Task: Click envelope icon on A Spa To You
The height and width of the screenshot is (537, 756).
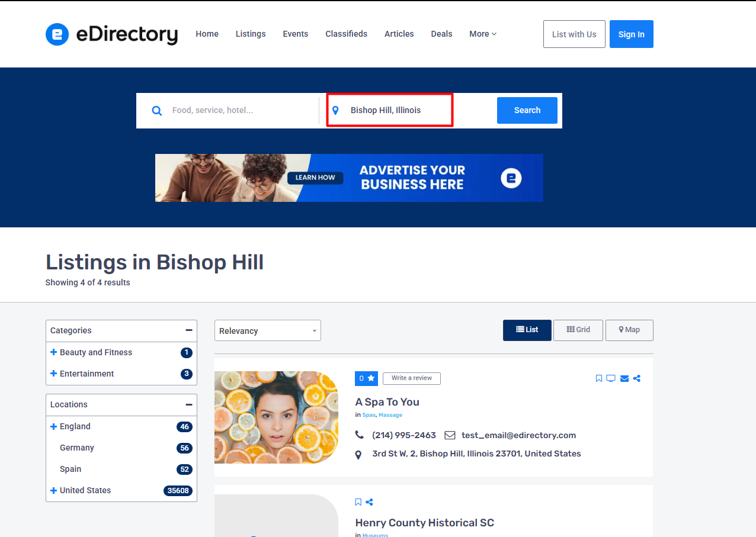Action: (624, 378)
